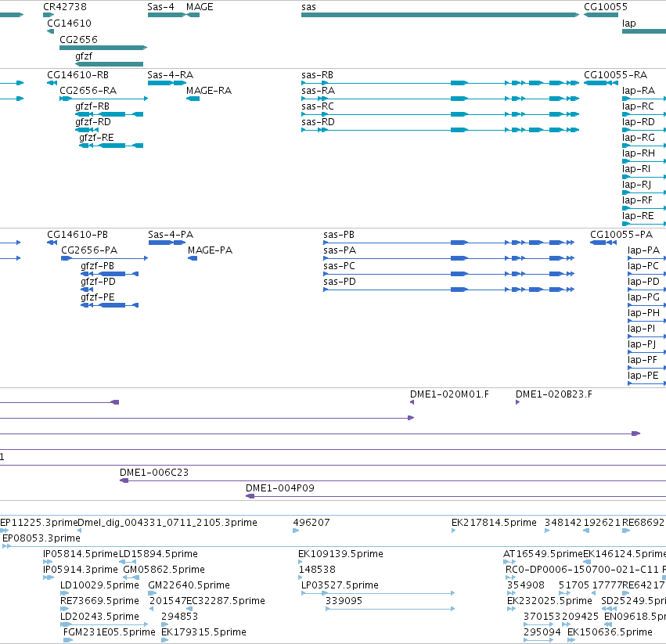Image resolution: width=666 pixels, height=644 pixels.
Task: Select EST FGM231E05.5prime label
Action: click(109, 632)
